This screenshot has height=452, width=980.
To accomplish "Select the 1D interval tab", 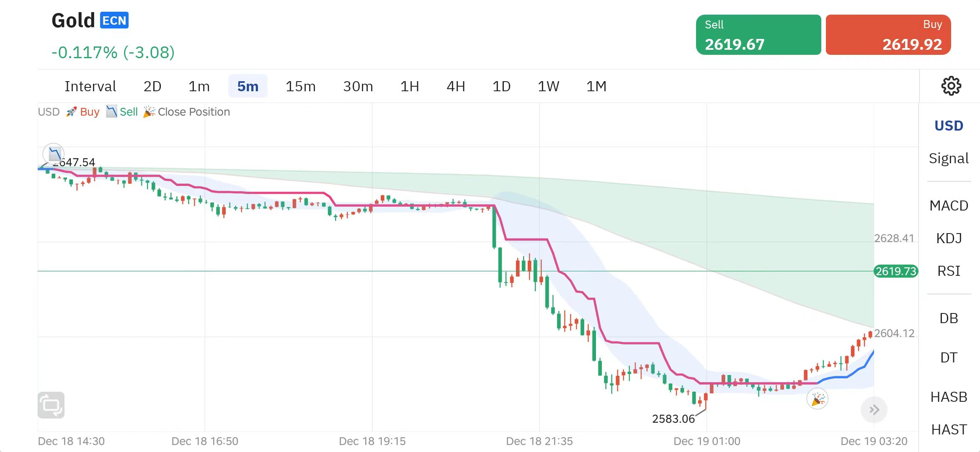I will (x=501, y=86).
